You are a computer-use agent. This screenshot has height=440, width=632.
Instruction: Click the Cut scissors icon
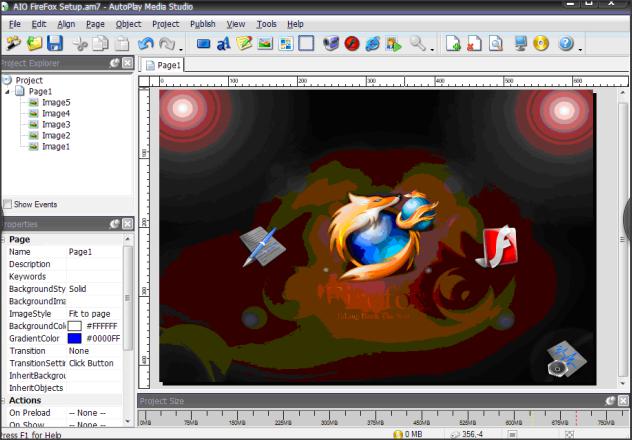point(80,43)
